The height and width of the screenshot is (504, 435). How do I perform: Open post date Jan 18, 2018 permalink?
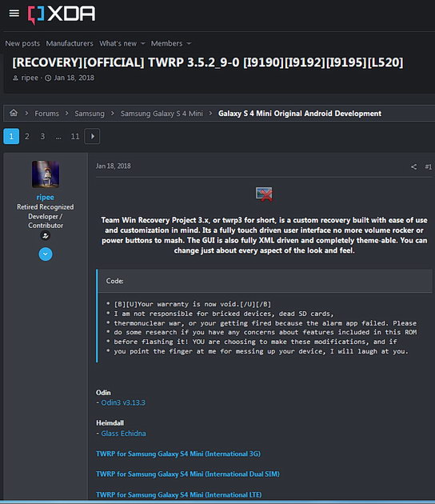tap(113, 166)
